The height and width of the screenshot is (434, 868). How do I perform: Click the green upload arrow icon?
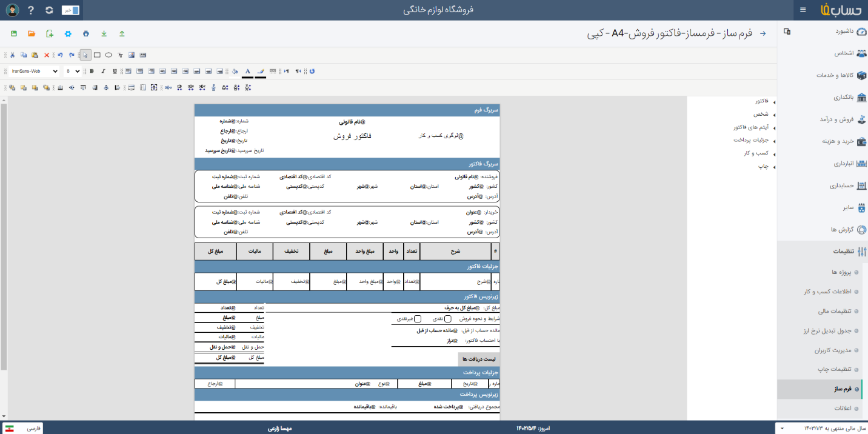click(122, 33)
